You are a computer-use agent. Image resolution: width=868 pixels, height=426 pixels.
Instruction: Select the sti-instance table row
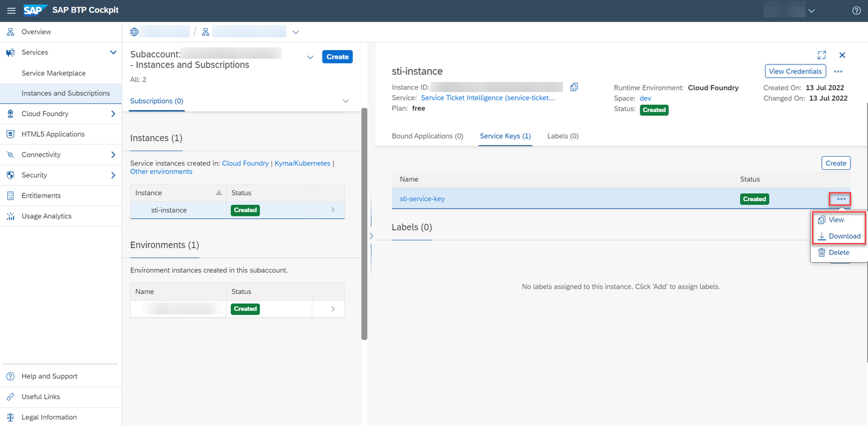pyautogui.click(x=237, y=210)
